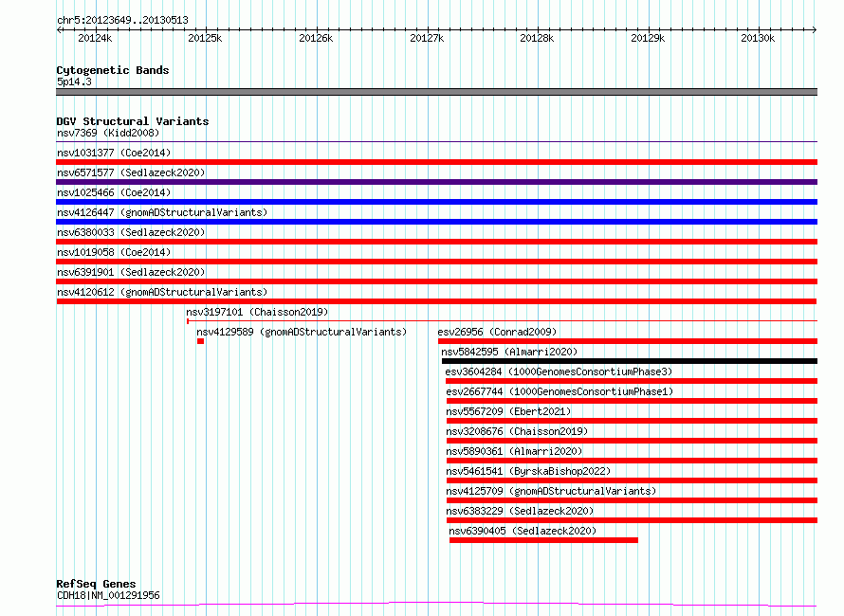844x616 pixels.
Task: Click the 20127k ruler position
Action: coord(427,38)
